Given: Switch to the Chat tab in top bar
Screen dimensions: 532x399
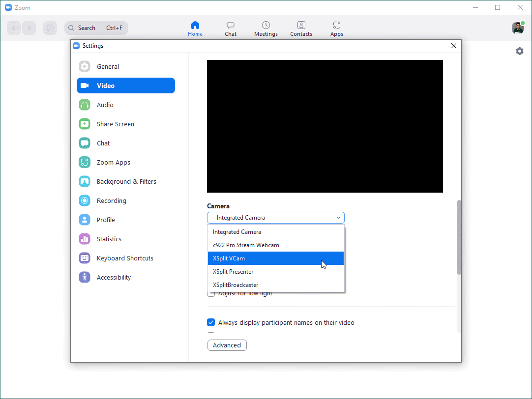Looking at the screenshot, I should [x=231, y=29].
